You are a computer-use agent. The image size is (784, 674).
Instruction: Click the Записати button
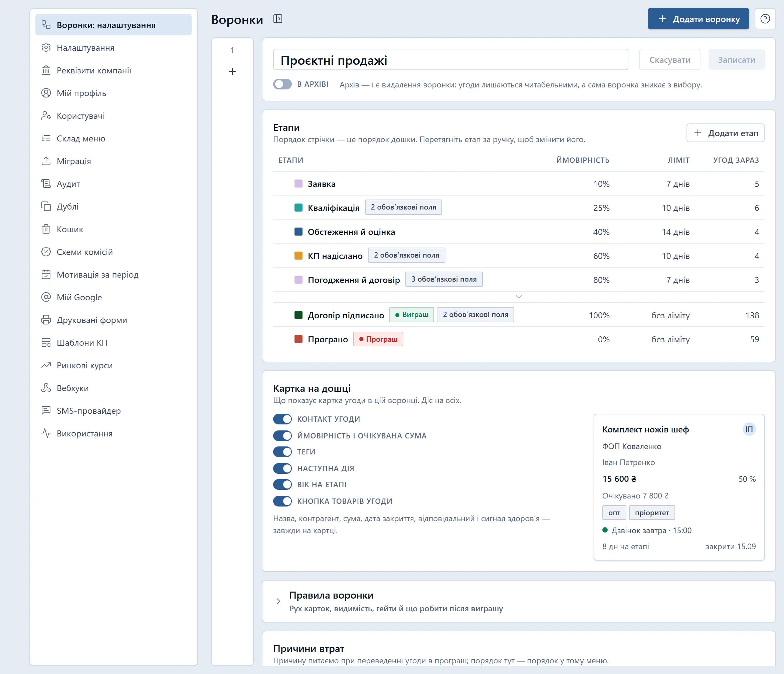coord(736,60)
